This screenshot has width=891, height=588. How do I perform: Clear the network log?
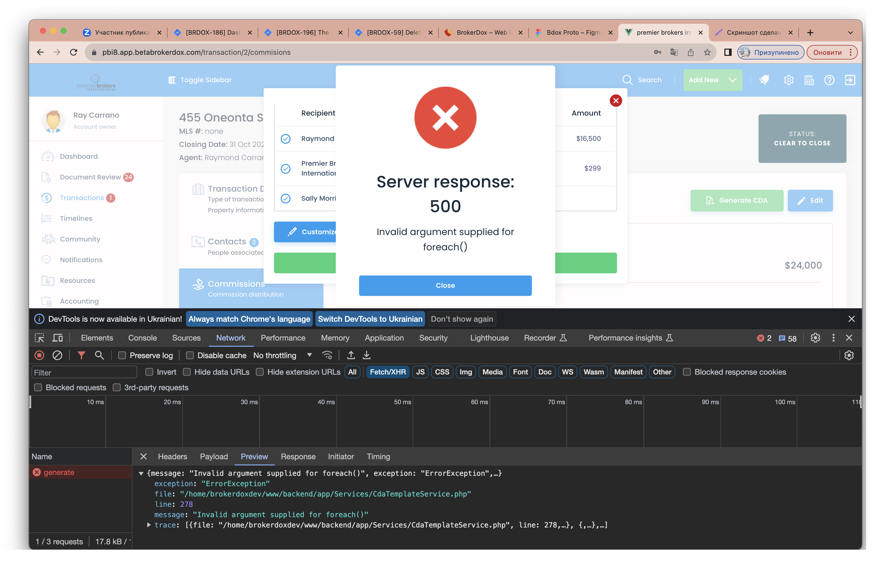pos(57,355)
